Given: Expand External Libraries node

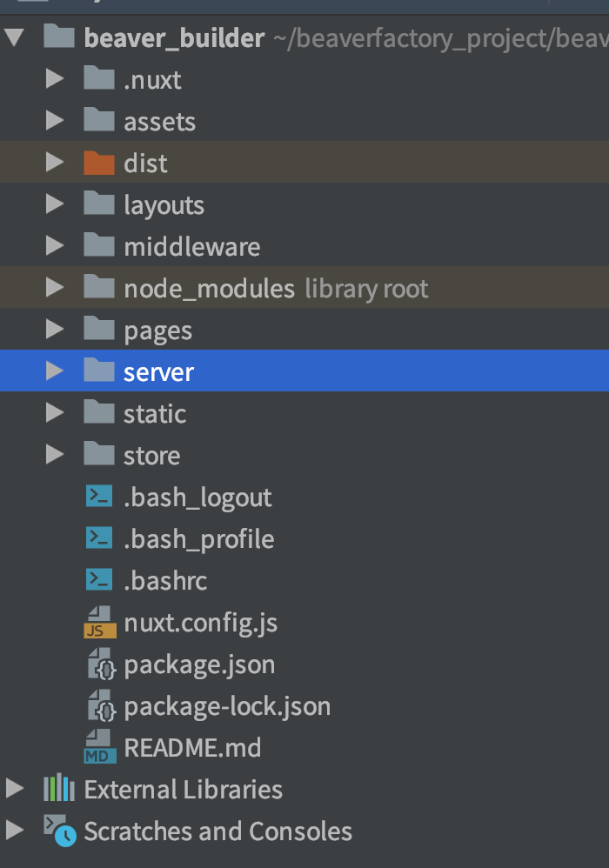Looking at the screenshot, I should (x=15, y=788).
